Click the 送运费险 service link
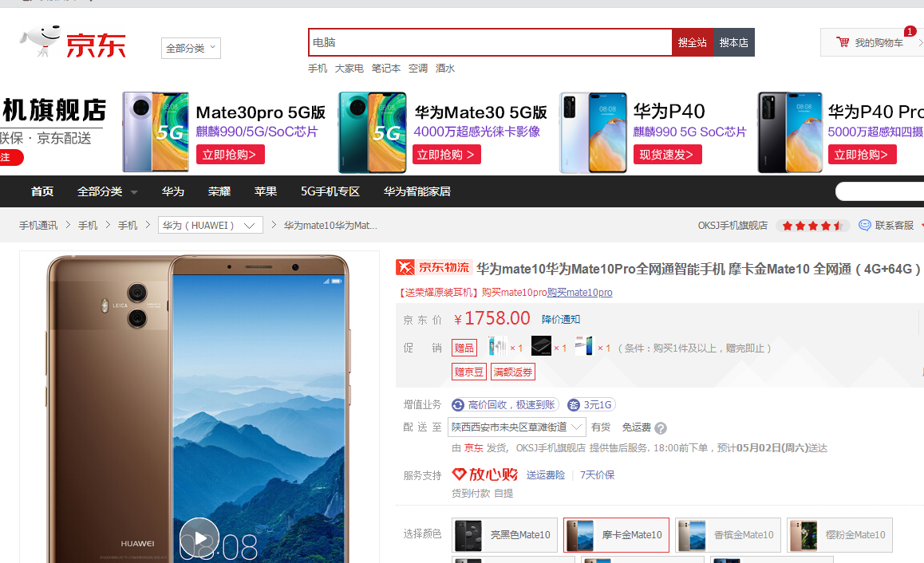Image resolution: width=924 pixels, height=563 pixels. click(546, 474)
